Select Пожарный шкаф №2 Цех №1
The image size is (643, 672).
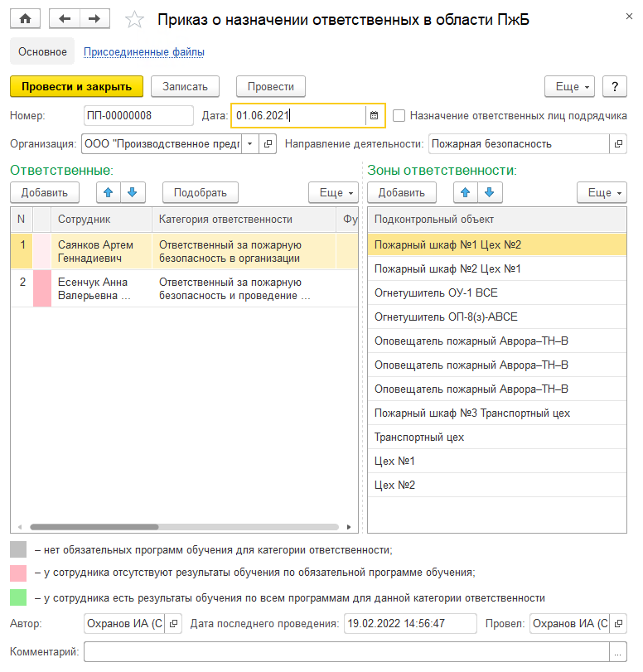497,268
